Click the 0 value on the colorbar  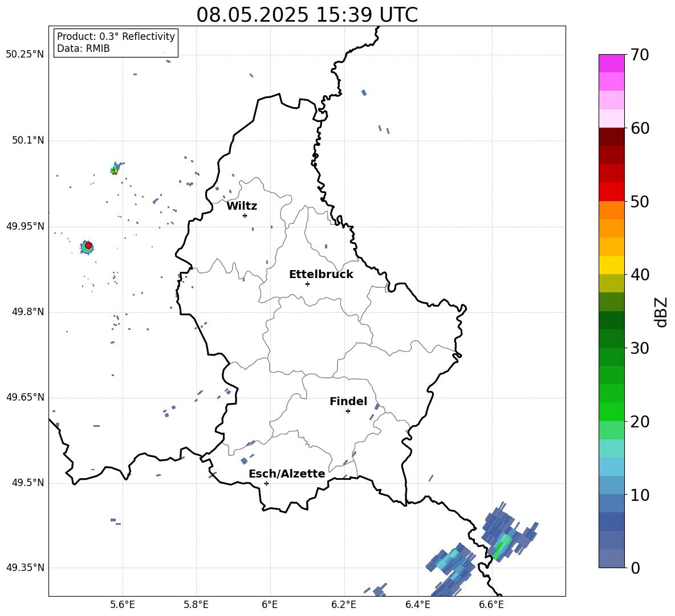(635, 568)
